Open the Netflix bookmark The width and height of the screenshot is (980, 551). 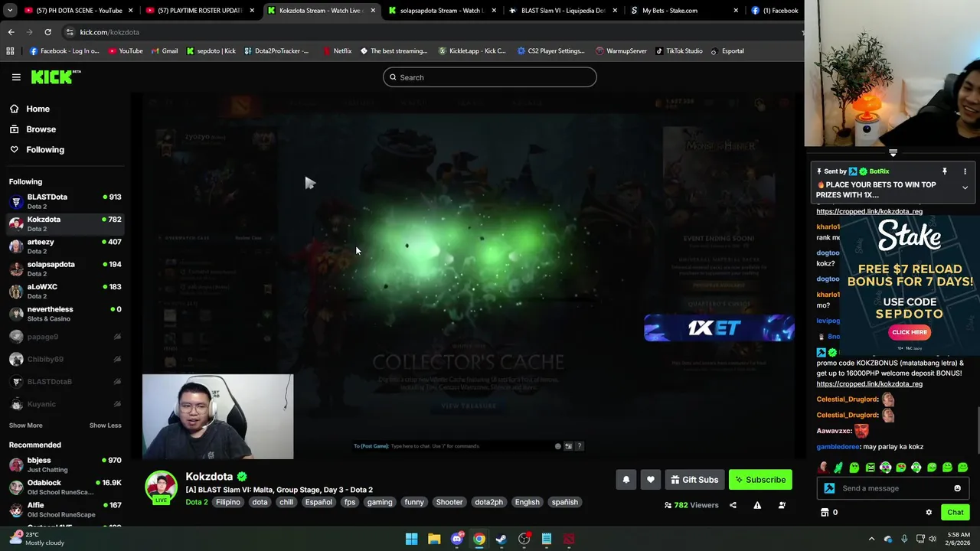pyautogui.click(x=336, y=51)
